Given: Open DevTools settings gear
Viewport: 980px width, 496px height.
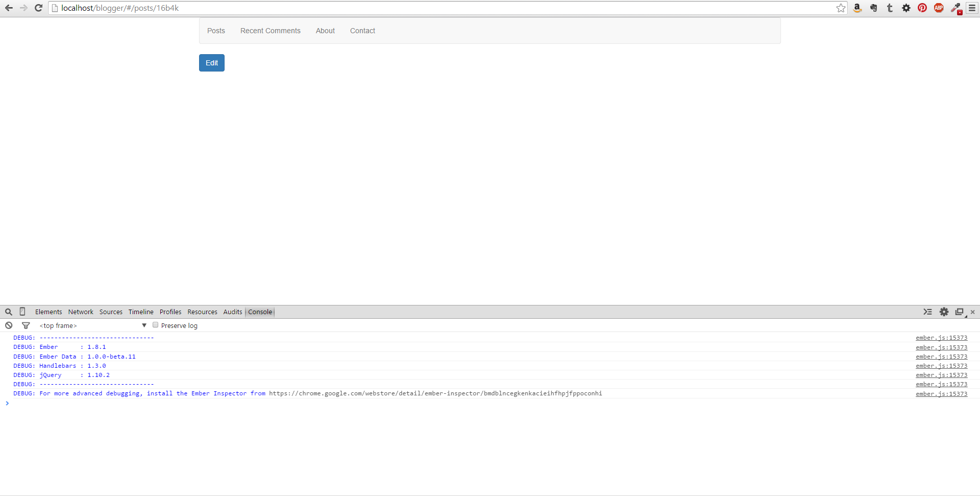Looking at the screenshot, I should pyautogui.click(x=944, y=312).
